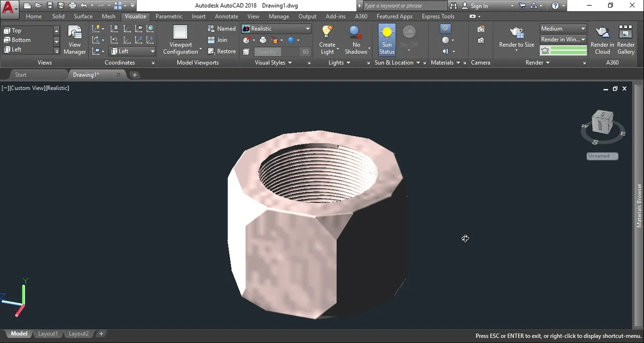Switch to the Solid ribbon tab

(x=58, y=16)
